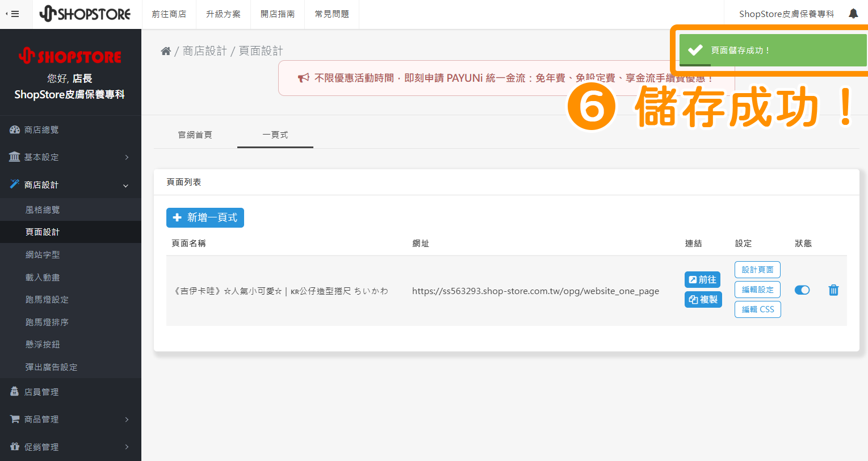868x461 pixels.
Task: Click the ShopStore logo in top bar
Action: [x=85, y=14]
